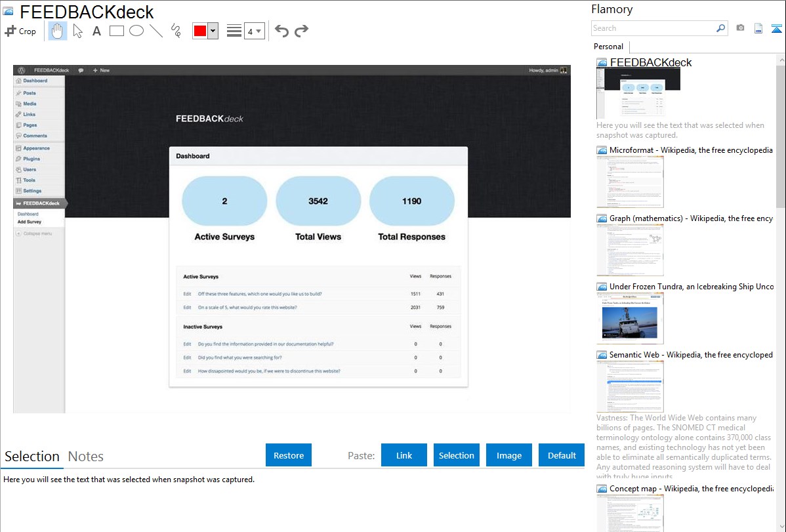Open the icebreaking ship snapshot thumbnail
The image size is (786, 532).
click(630, 318)
